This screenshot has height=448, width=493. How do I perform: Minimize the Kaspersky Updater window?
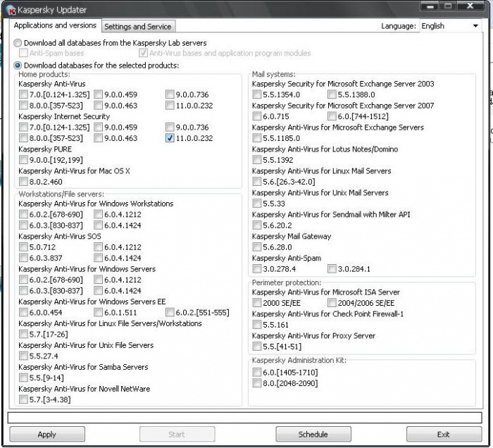(430, 6)
